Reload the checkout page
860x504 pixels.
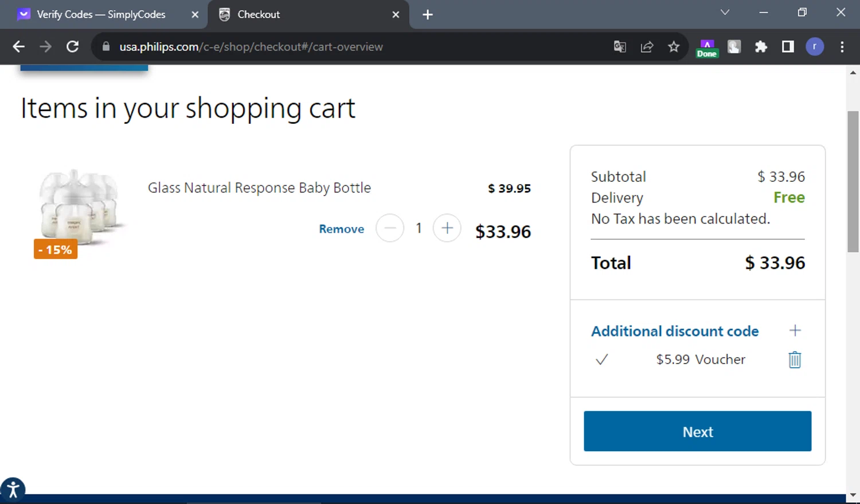tap(72, 46)
